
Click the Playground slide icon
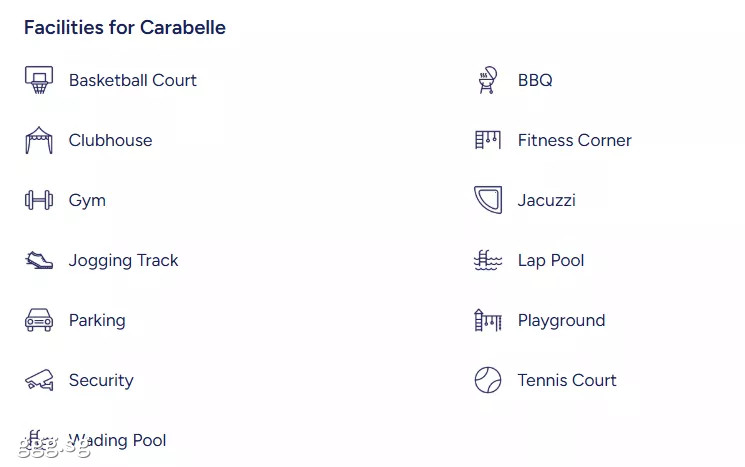(488, 320)
